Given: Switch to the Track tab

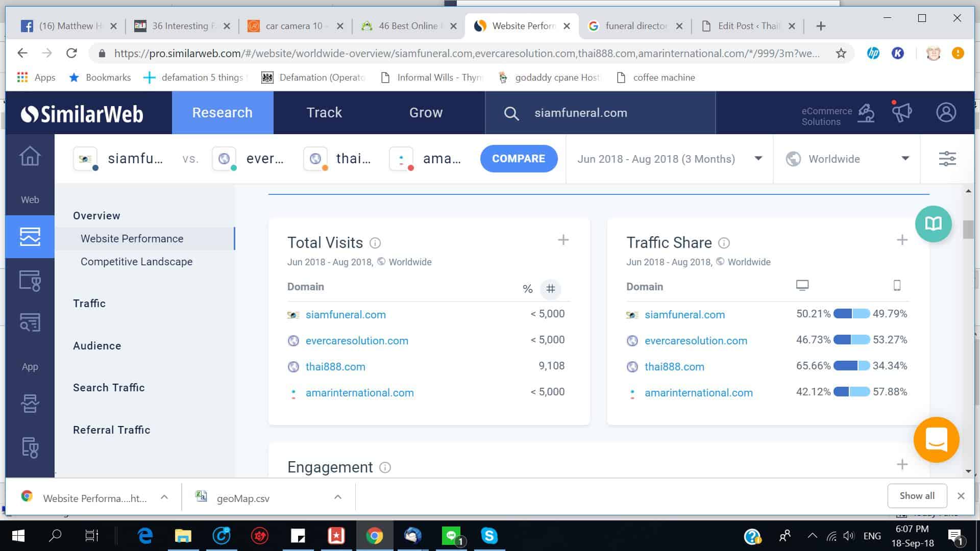Looking at the screenshot, I should (x=324, y=112).
